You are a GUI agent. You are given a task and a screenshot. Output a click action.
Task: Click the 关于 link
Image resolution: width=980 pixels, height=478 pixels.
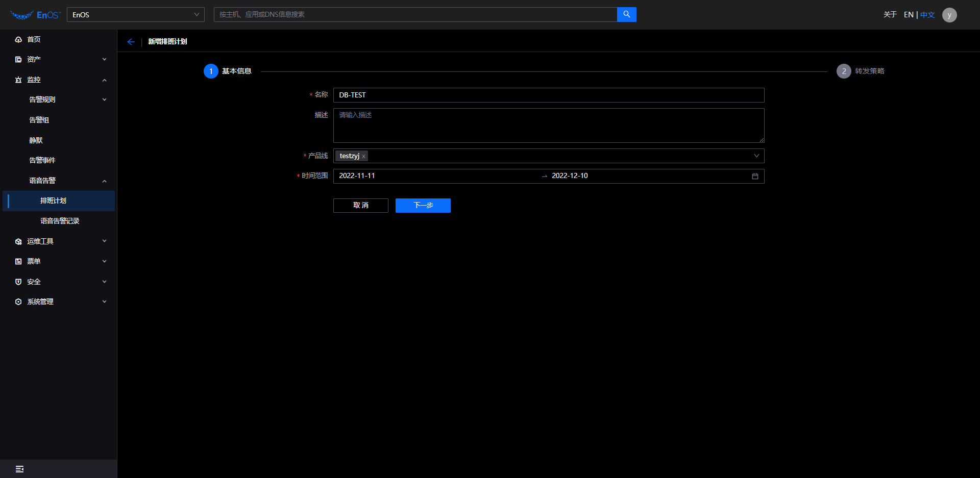(x=890, y=14)
